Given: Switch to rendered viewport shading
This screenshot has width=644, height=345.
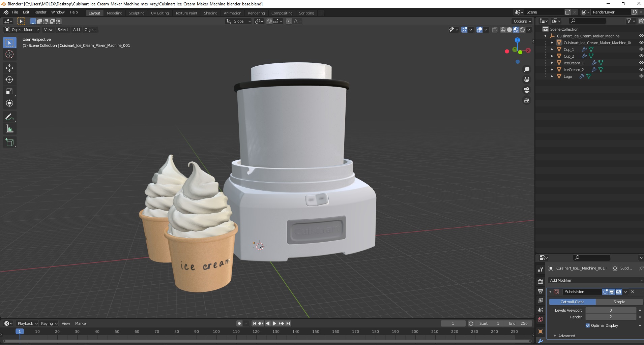Looking at the screenshot, I should [522, 30].
